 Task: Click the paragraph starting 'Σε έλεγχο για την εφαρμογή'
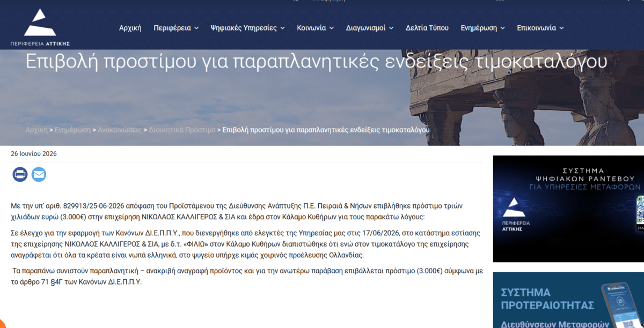tap(245, 244)
